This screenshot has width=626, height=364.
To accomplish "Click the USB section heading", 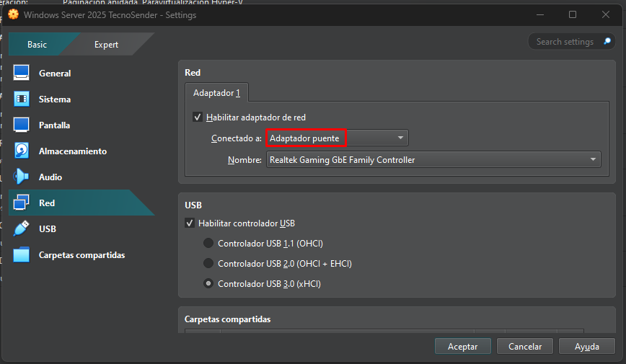I will tap(193, 205).
